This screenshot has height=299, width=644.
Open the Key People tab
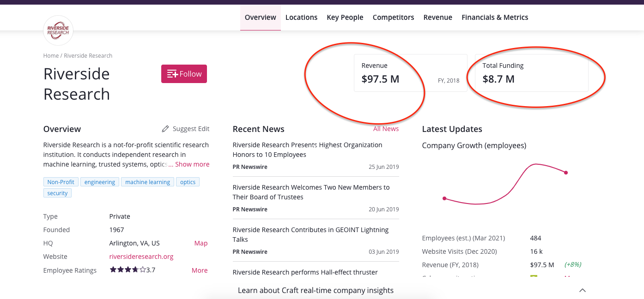click(345, 18)
